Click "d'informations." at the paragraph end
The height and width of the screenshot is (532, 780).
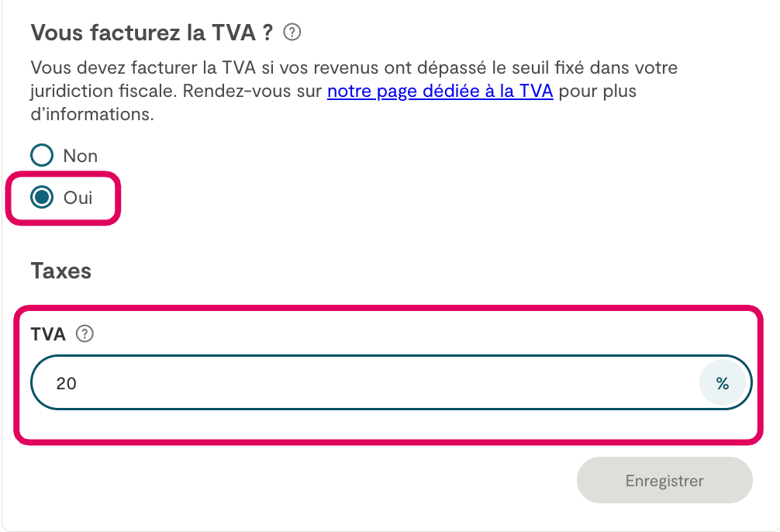[x=92, y=115]
